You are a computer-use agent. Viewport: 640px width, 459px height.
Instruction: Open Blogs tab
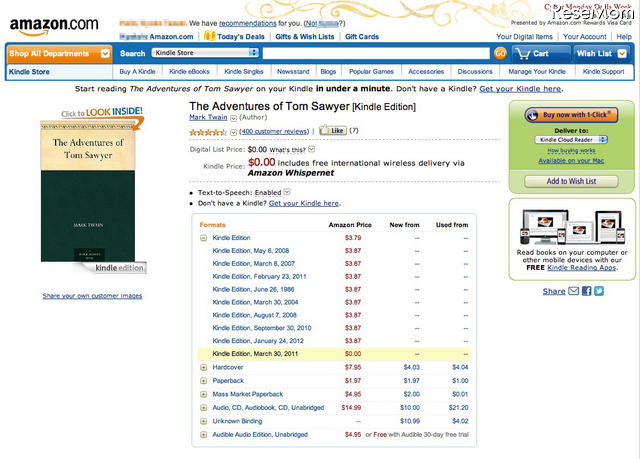coord(328,71)
